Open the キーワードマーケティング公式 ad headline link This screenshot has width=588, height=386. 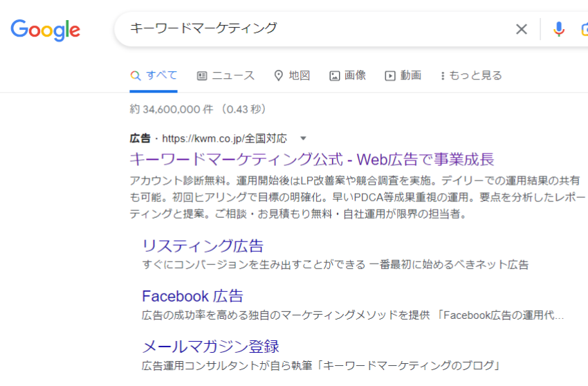coord(311,159)
